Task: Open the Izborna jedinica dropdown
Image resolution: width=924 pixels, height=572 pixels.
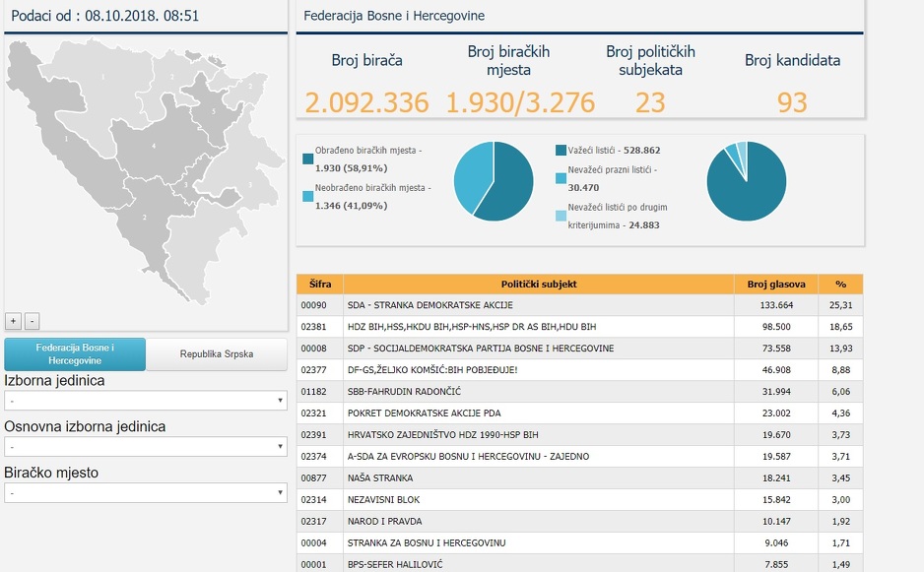Action: (145, 402)
